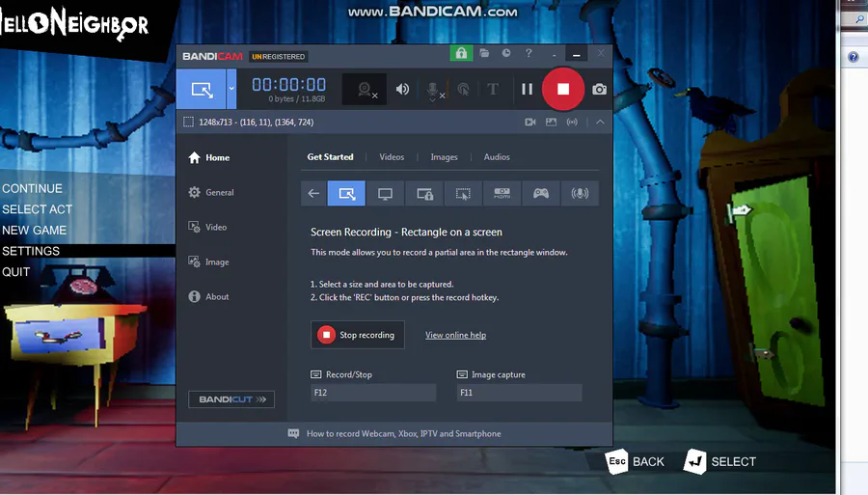Select Audio only recording mode icon
This screenshot has height=495, width=868.
[x=580, y=193]
